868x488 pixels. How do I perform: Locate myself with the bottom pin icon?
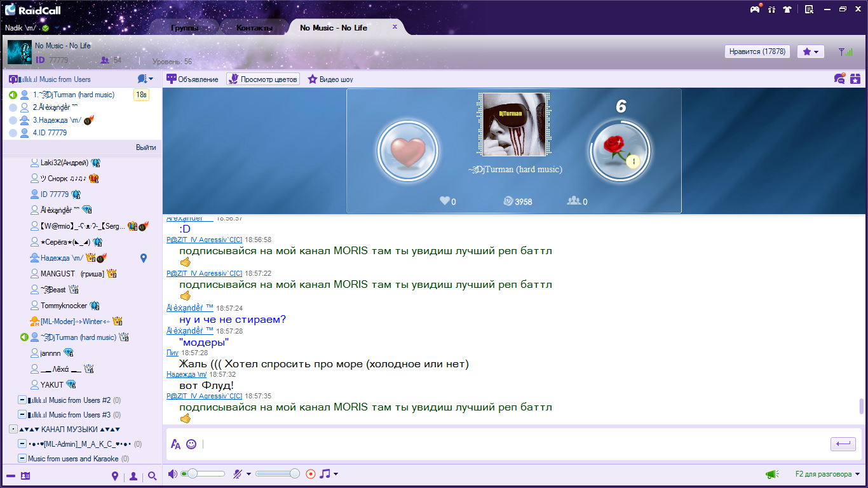coord(115,476)
